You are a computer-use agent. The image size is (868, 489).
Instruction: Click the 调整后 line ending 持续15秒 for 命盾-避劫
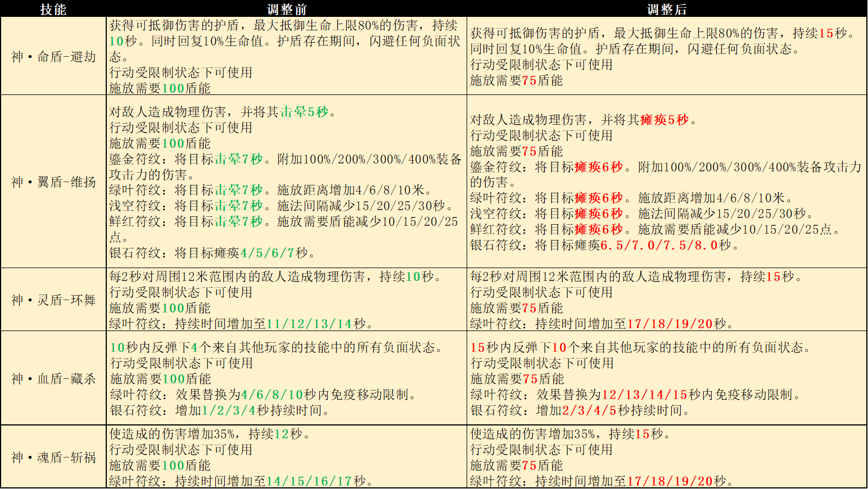(663, 33)
